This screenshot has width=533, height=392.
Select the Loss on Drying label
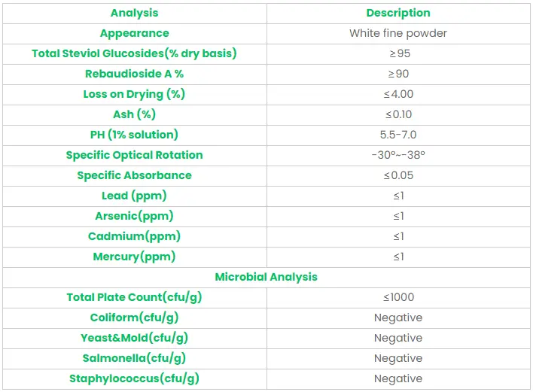tap(134, 94)
